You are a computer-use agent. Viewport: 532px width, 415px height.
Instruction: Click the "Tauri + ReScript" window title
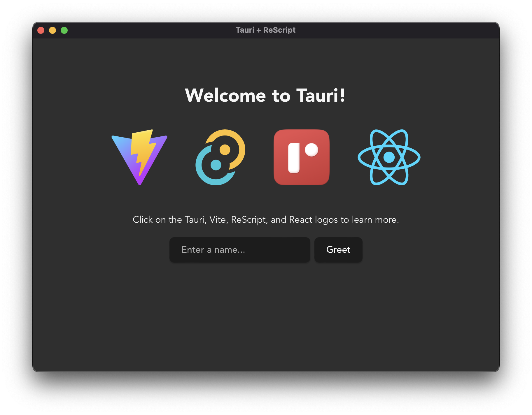tap(266, 30)
